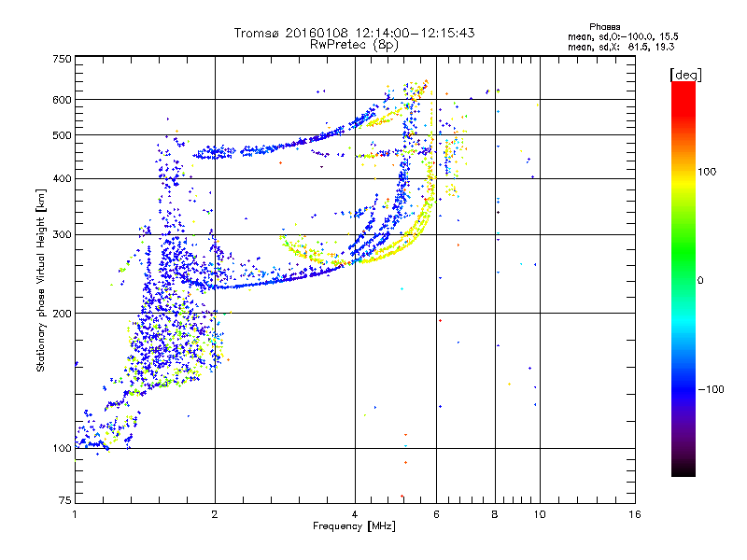Click the 'Phases' header text
The width and height of the screenshot is (747, 560).
coord(604,27)
